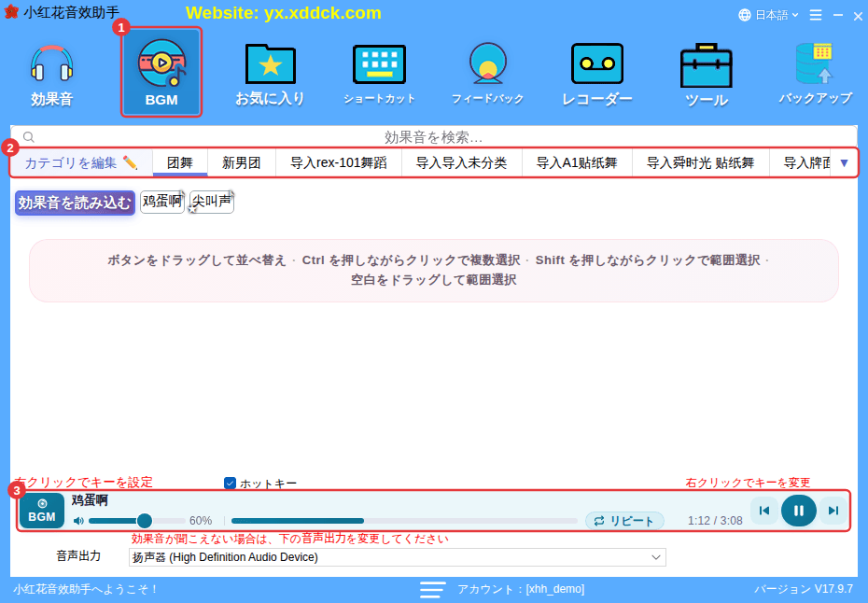Click the BGM disc icon in player
Viewport: 868px width, 603px height.
click(42, 511)
